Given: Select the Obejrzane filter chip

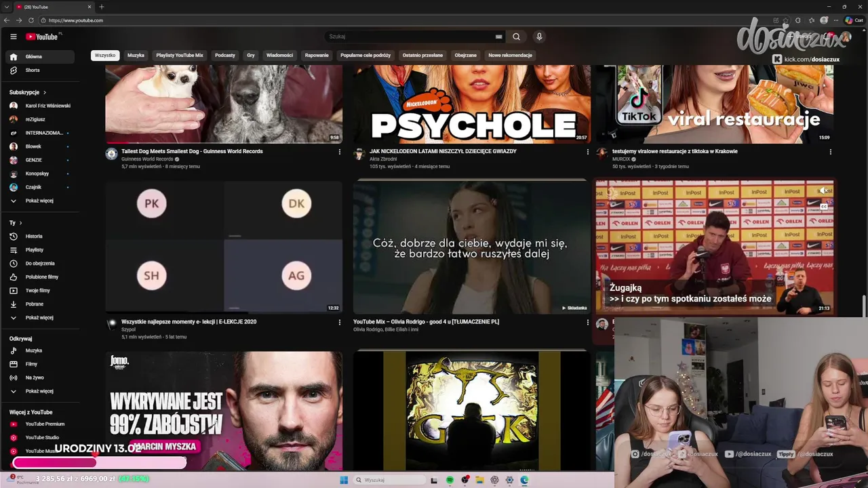Looking at the screenshot, I should 466,56.
